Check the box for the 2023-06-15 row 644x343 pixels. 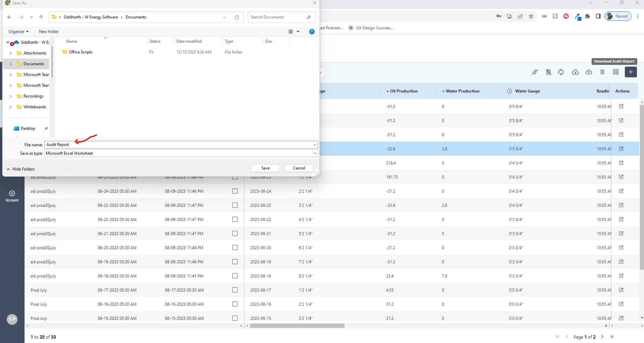235,318
